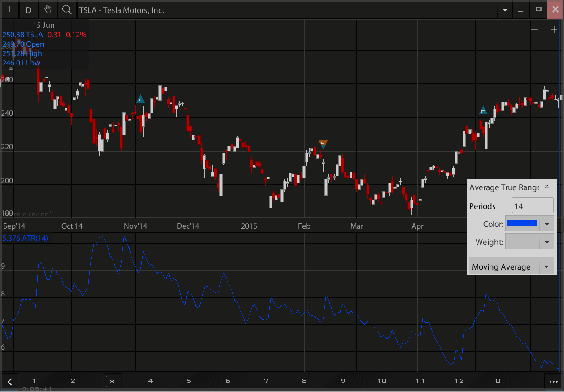This screenshot has height=392, width=564.
Task: Click the Mar time axis label
Action: [x=357, y=226]
